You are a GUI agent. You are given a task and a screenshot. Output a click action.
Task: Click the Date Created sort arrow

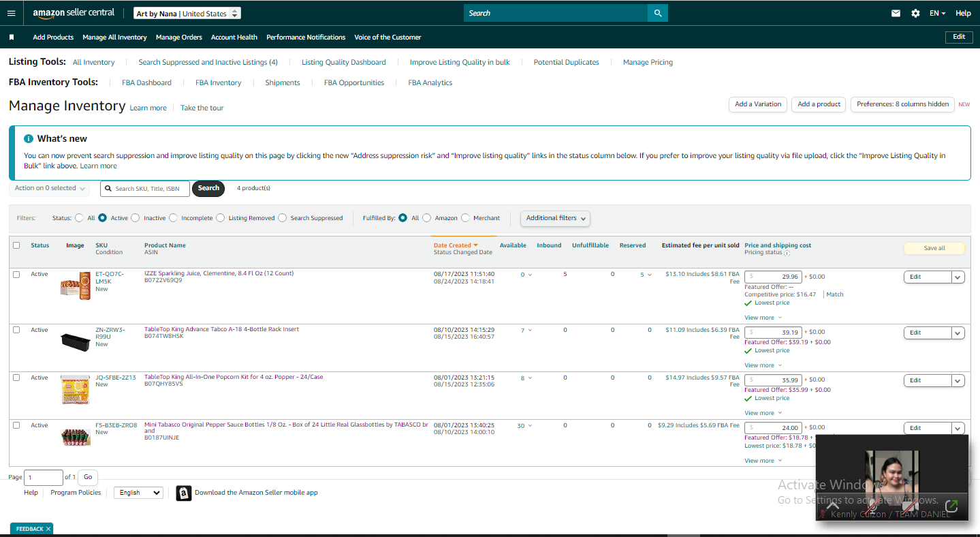[x=475, y=245]
